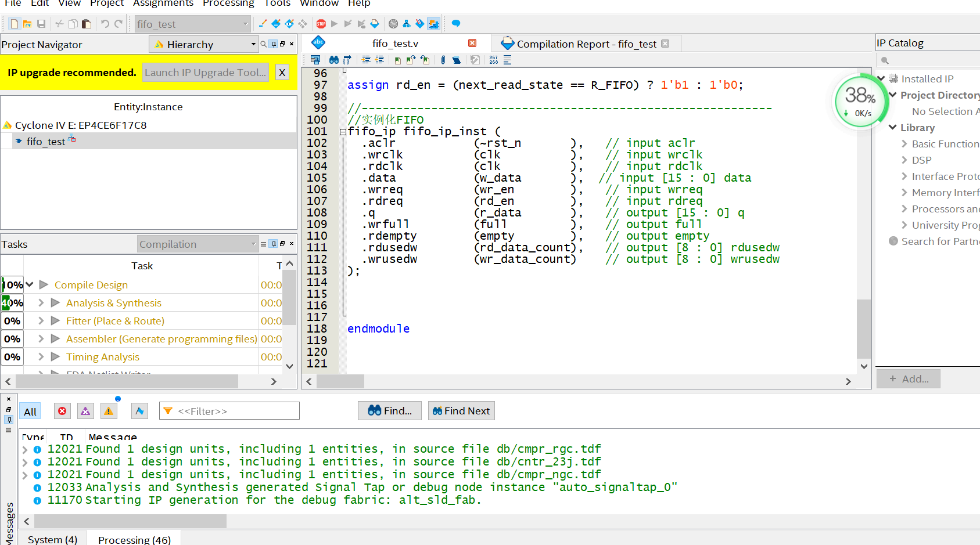Click the paperclip icon in the editor toolbar

click(x=443, y=60)
